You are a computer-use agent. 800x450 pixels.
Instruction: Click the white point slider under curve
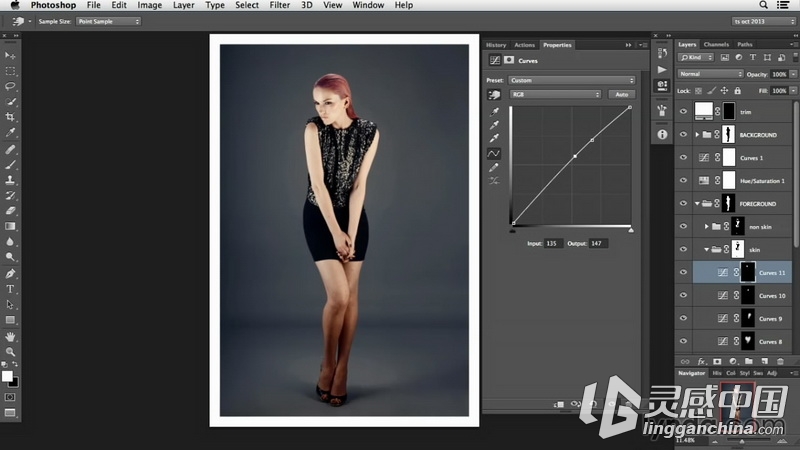tap(631, 230)
